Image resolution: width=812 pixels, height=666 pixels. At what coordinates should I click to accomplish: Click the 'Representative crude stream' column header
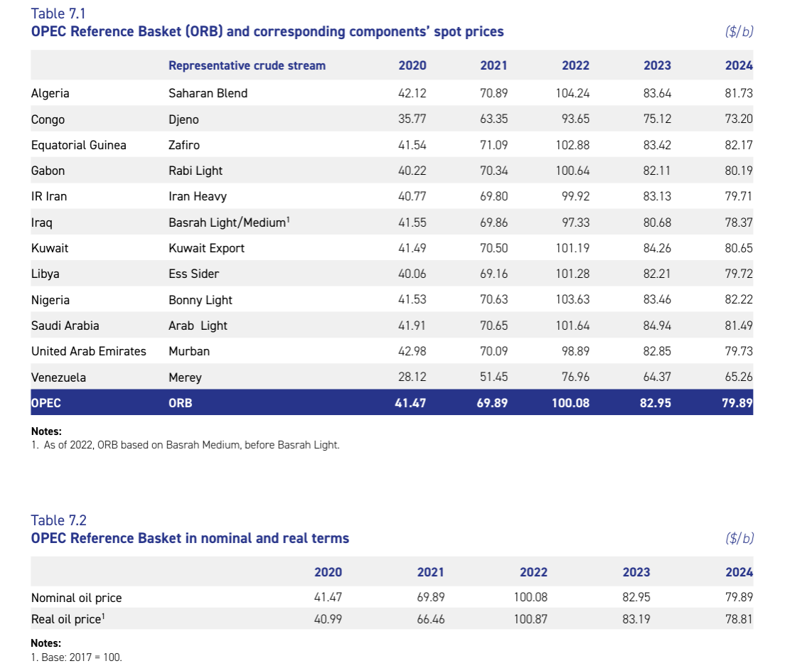point(247,65)
